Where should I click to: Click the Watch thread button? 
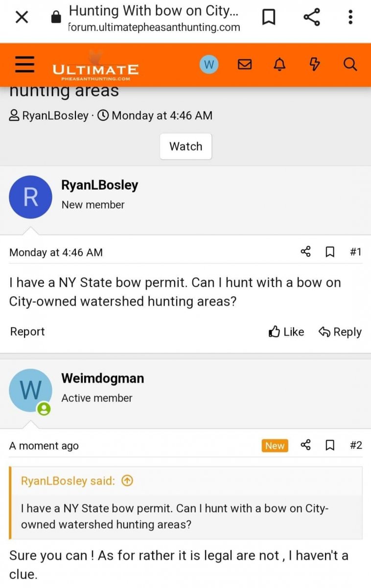click(x=185, y=146)
